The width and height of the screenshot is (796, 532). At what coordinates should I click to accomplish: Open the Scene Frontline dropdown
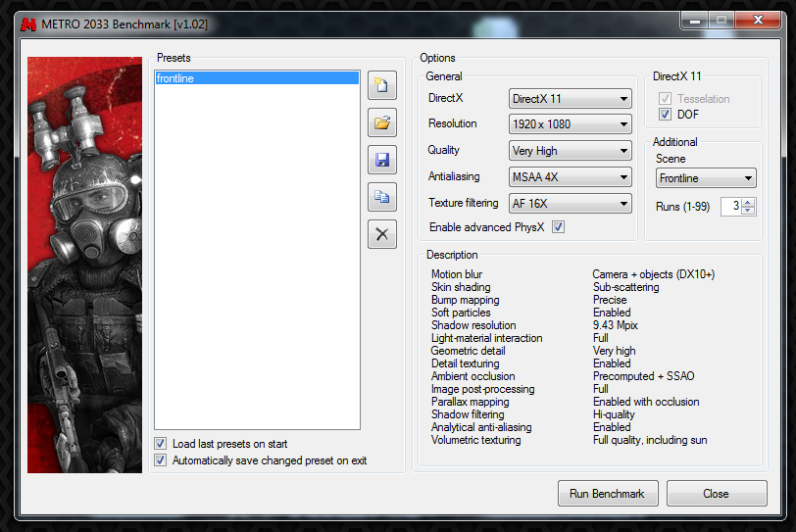[706, 178]
